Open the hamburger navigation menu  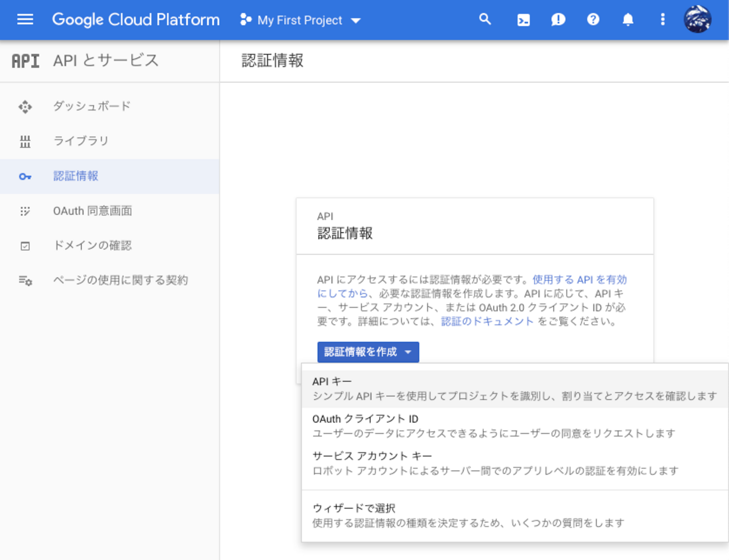pyautogui.click(x=25, y=20)
